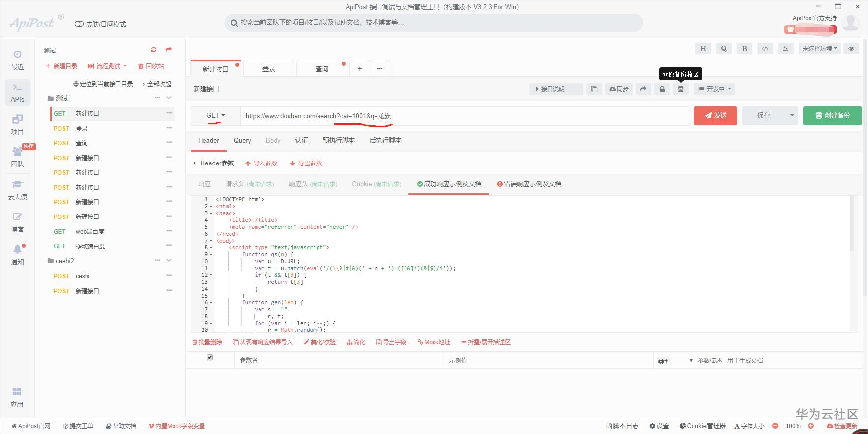
Task: Open Cookie管理器 in status bar
Action: [x=703, y=426]
